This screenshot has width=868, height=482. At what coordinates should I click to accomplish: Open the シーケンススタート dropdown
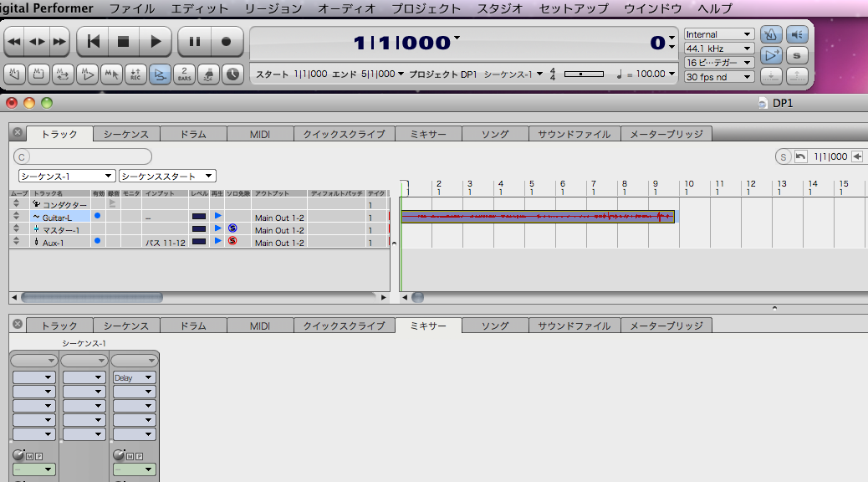[x=167, y=177]
